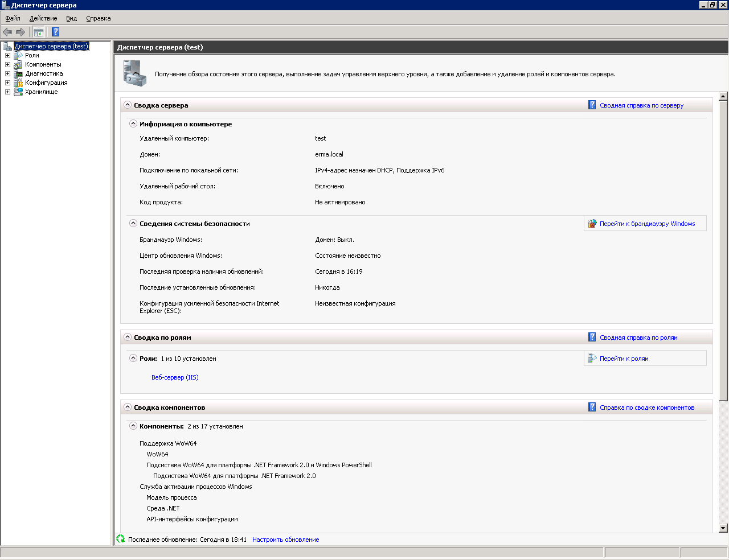The image size is (729, 560).
Task: Click the server manager root tree icon
Action: [x=7, y=46]
